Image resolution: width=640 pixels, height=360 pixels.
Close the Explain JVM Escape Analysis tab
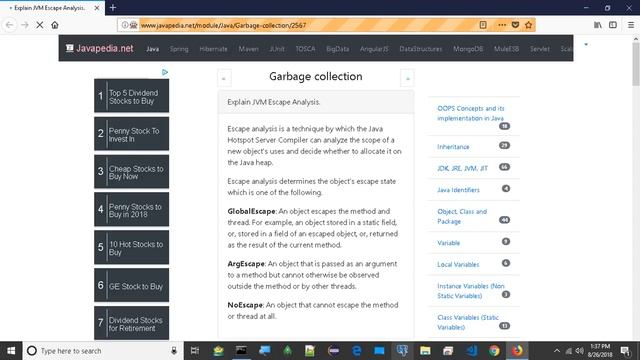[97, 8]
